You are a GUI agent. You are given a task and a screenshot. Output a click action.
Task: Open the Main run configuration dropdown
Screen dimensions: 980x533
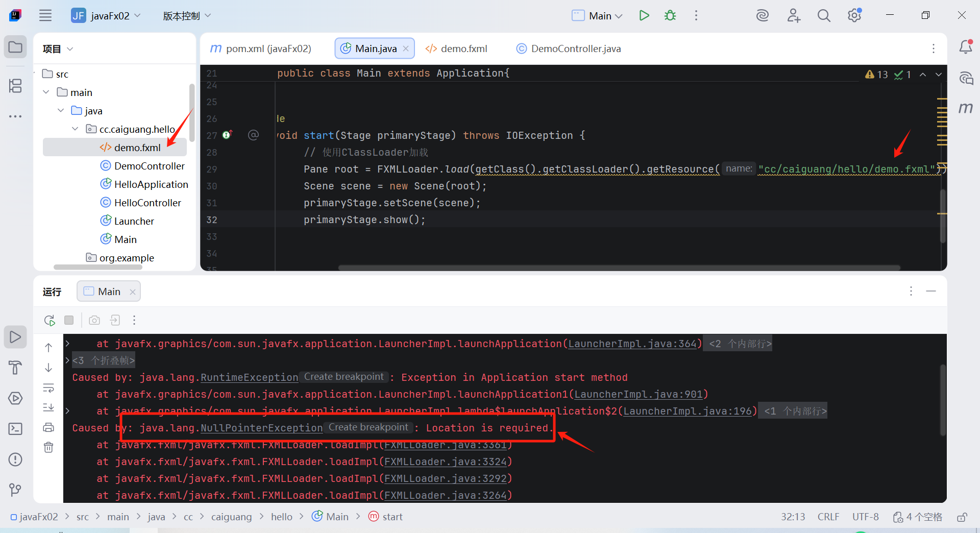(597, 16)
